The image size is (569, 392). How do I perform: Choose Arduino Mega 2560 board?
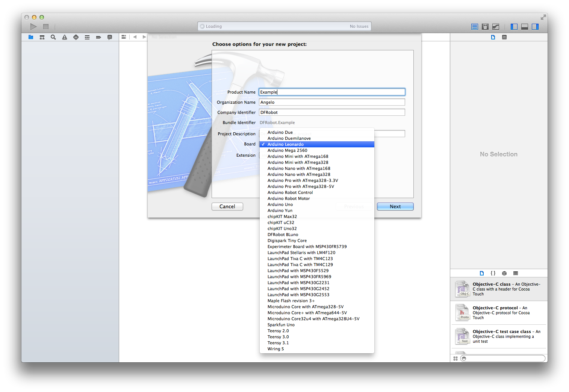[x=317, y=150]
